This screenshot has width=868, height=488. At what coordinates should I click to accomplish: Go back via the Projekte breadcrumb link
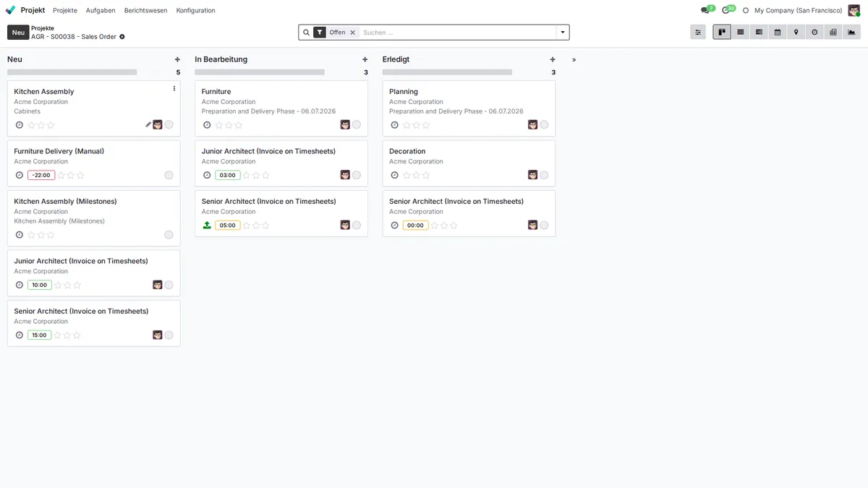coord(43,28)
